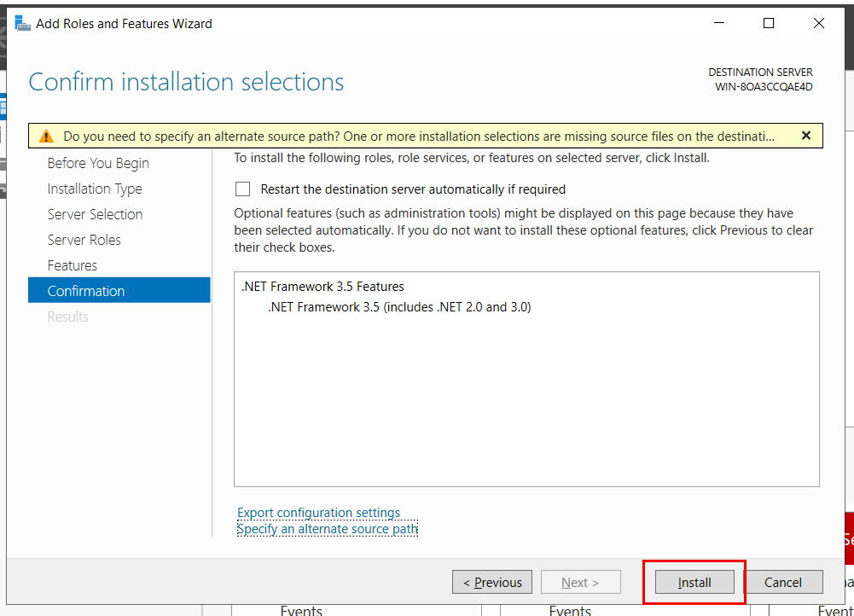Go back with the Previous button
Screen dimensions: 854x616
point(491,582)
